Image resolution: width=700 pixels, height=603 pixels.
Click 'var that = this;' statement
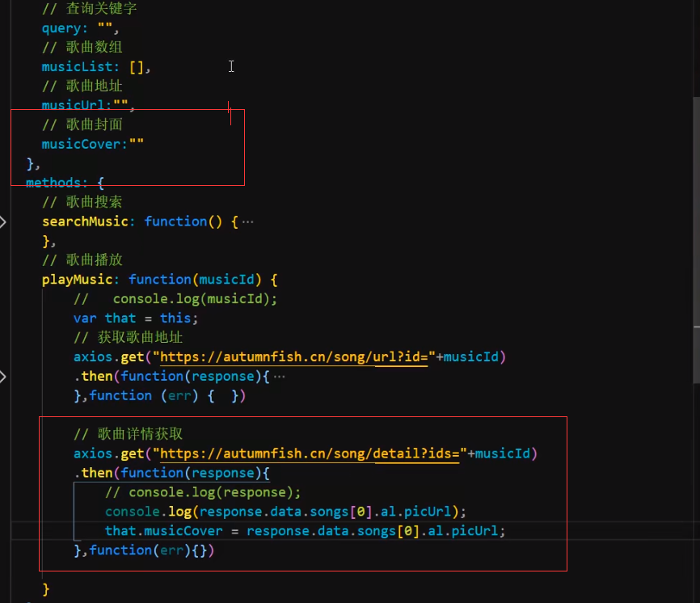point(136,318)
